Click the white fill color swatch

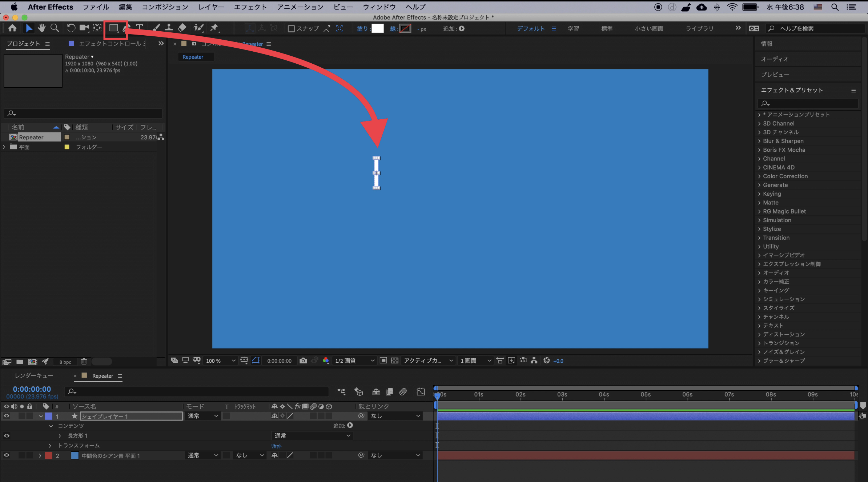[x=377, y=28]
